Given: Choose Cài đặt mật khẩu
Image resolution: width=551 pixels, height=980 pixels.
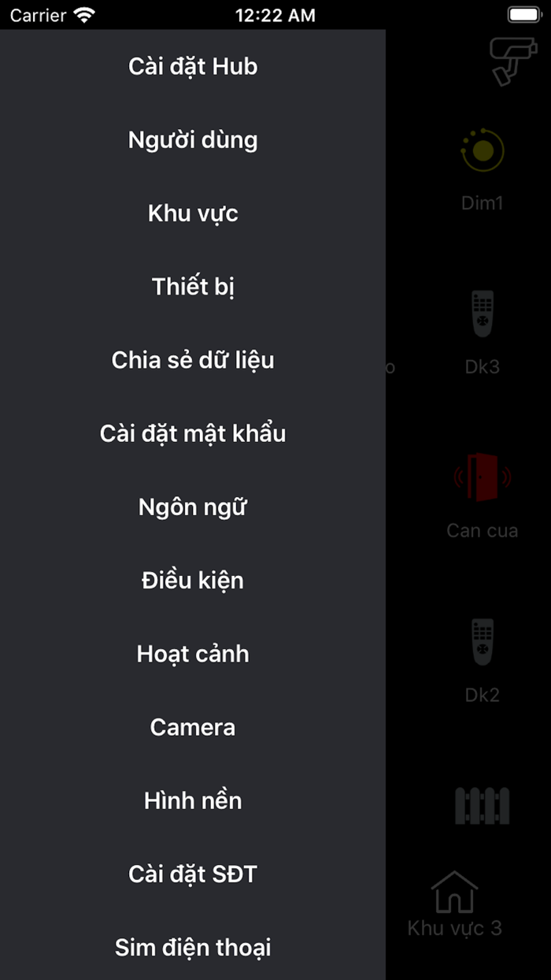Looking at the screenshot, I should 193,433.
